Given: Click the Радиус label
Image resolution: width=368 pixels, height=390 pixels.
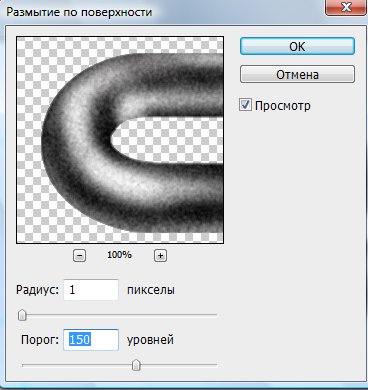Looking at the screenshot, I should click(37, 290).
